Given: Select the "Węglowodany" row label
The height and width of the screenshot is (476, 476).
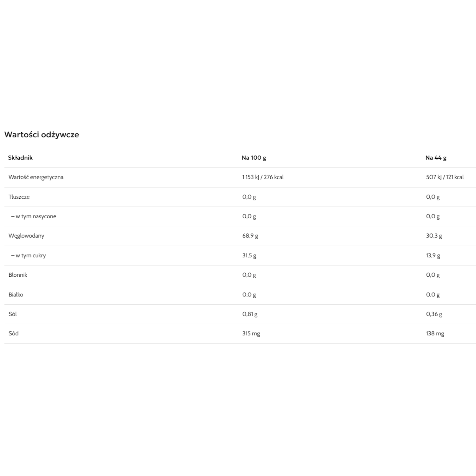Looking at the screenshot, I should pos(26,236).
